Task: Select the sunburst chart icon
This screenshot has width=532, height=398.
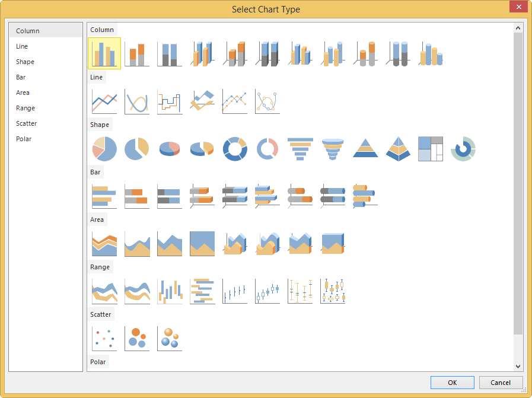Action: 463,149
